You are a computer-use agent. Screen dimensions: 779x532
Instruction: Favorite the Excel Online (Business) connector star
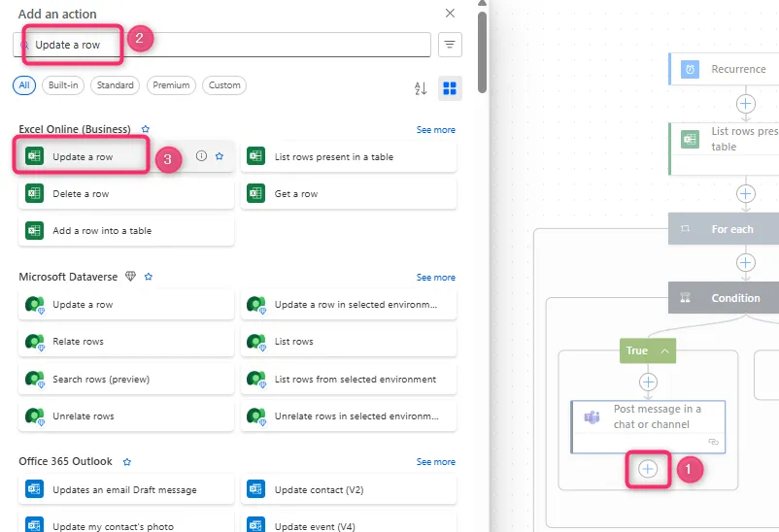[146, 129]
